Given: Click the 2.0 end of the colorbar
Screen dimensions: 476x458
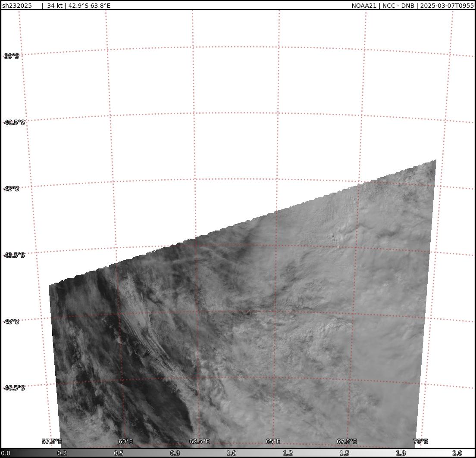Looking at the screenshot, I should tap(457, 453).
